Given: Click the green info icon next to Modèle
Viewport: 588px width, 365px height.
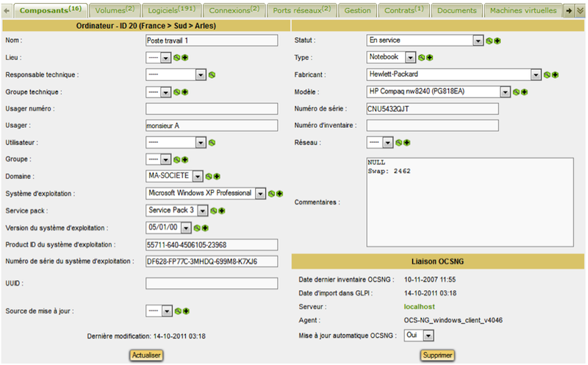Looking at the screenshot, I should coord(517,92).
